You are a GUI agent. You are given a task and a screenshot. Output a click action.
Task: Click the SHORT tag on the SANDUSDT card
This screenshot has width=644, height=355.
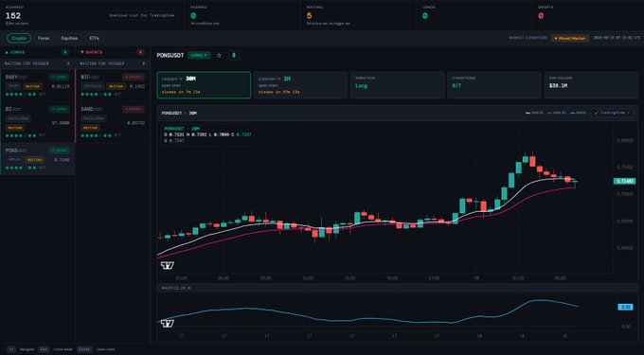tap(134, 109)
